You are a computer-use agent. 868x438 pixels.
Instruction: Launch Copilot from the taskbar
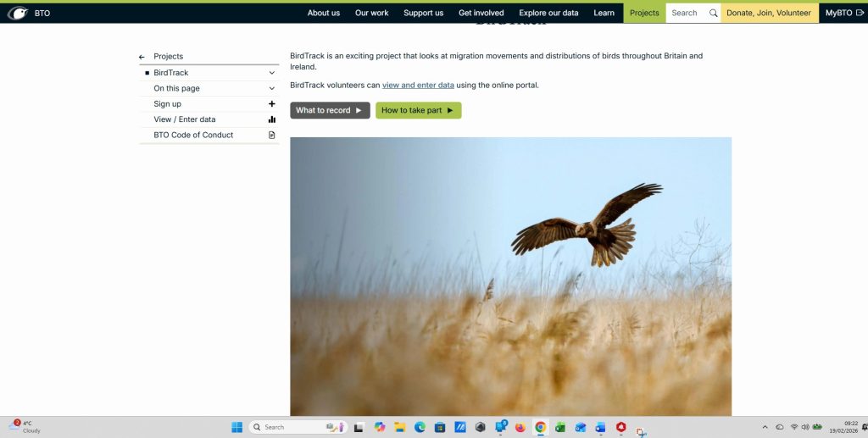tap(379, 427)
